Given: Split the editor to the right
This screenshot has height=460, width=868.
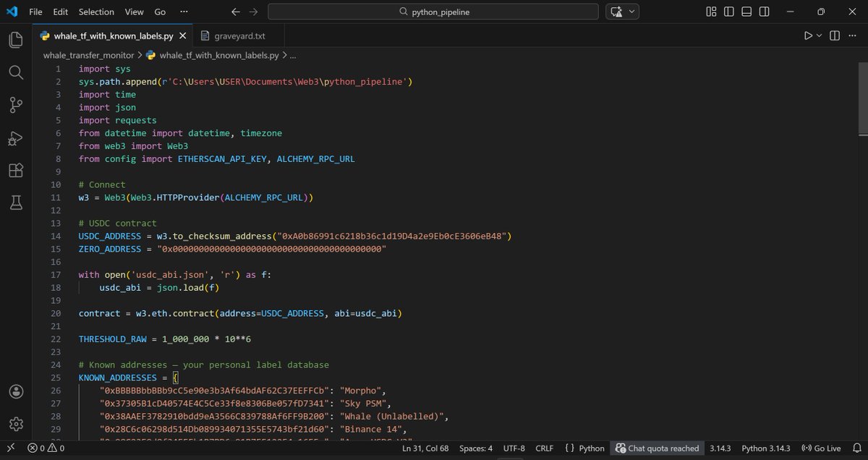Looking at the screenshot, I should (x=834, y=35).
